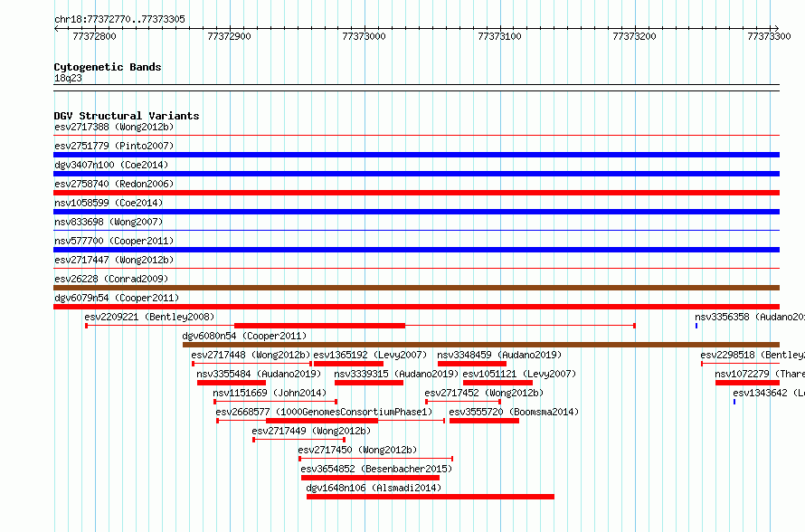This screenshot has width=805, height=532.
Task: Open dgv1648n106 (Alsmadi2014) variant label
Action: [x=374, y=488]
